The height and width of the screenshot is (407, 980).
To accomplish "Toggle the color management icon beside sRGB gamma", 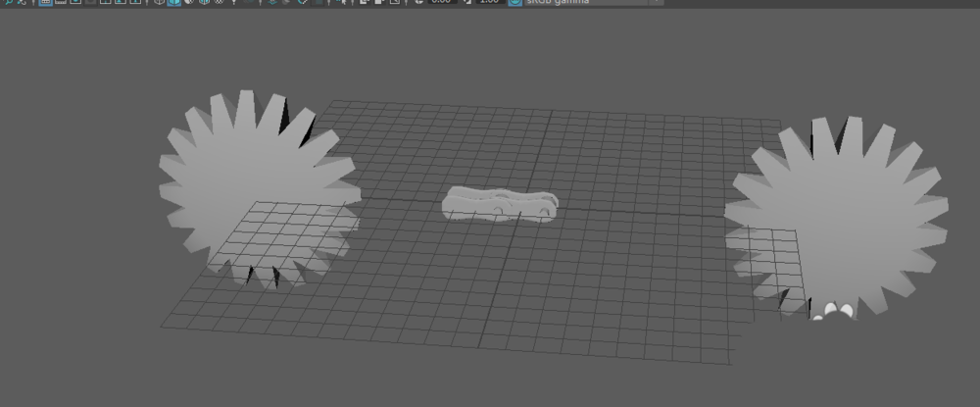I will click(x=515, y=2).
